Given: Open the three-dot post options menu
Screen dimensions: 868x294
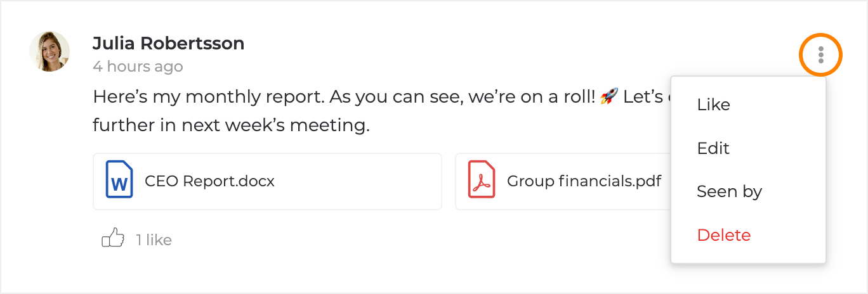Looking at the screenshot, I should click(820, 55).
